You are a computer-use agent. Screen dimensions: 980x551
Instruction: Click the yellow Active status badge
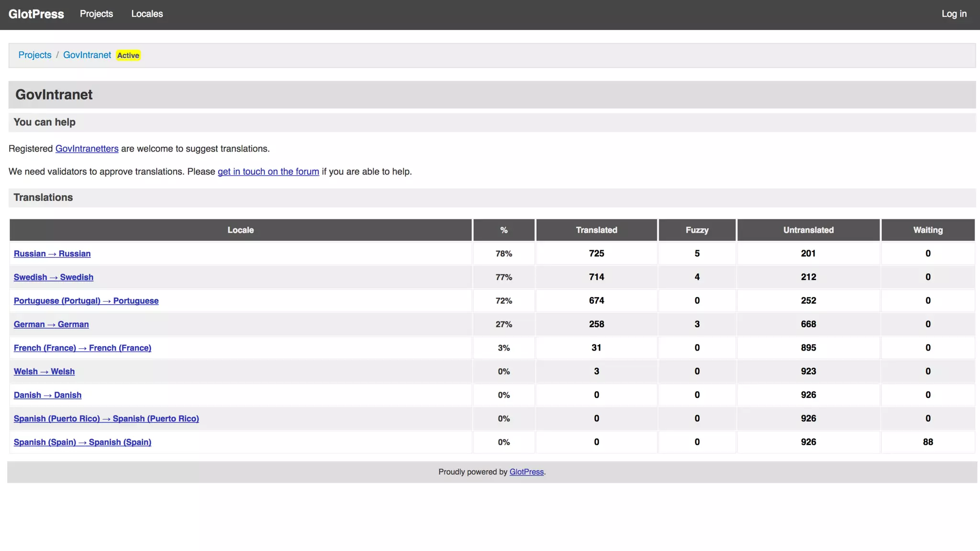click(x=128, y=55)
